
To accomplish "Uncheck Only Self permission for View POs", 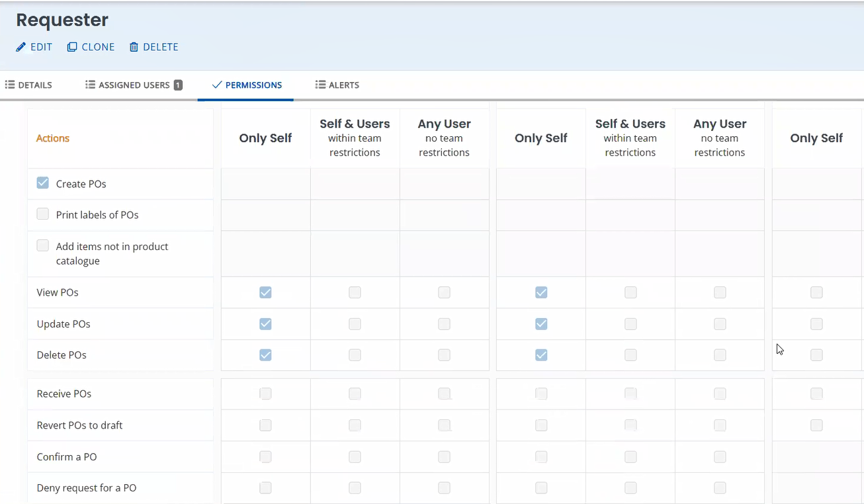I will click(x=265, y=292).
